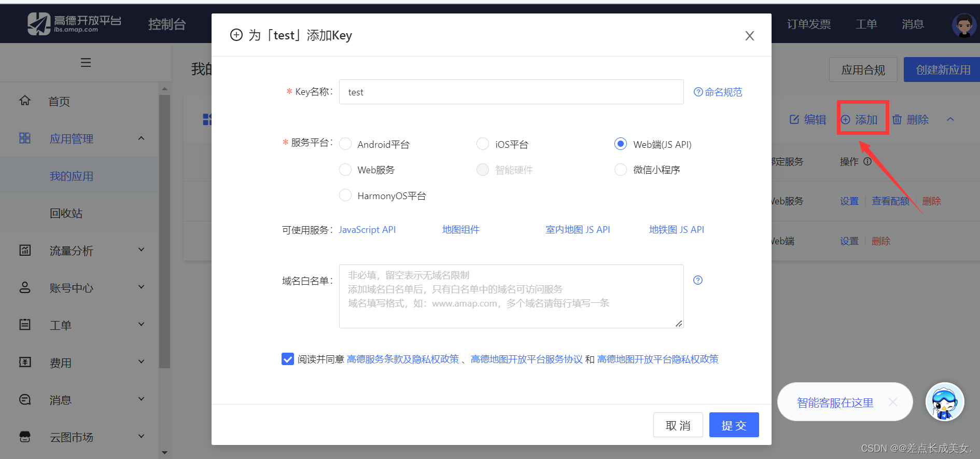Expand the 云图市场 sidebar section
The image size is (980, 459).
point(141,436)
